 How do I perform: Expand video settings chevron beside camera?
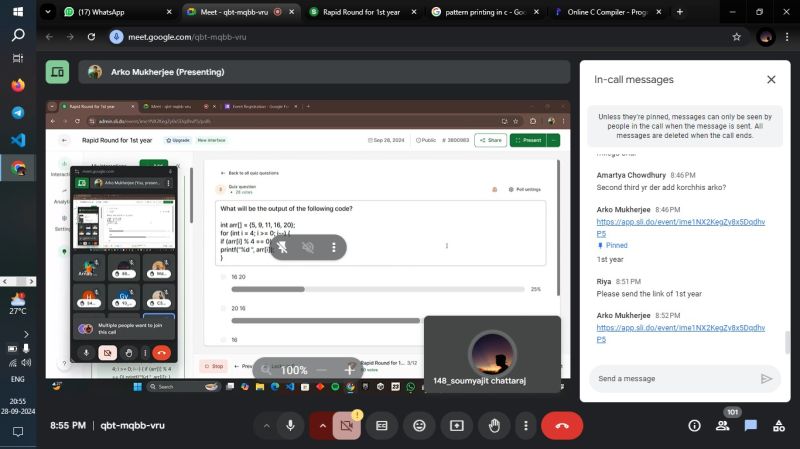pyautogui.click(x=322, y=426)
